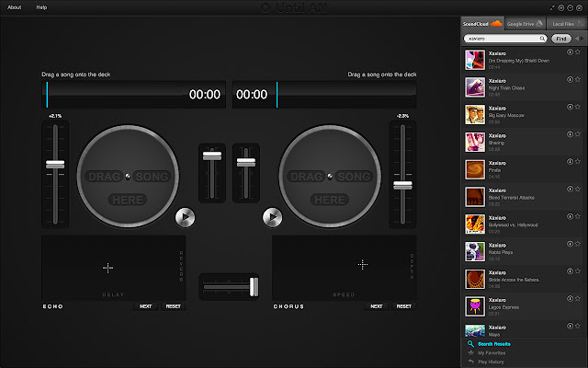This screenshot has height=368, width=588.
Task: Star the Big Easy Moscow track
Action: (x=579, y=108)
